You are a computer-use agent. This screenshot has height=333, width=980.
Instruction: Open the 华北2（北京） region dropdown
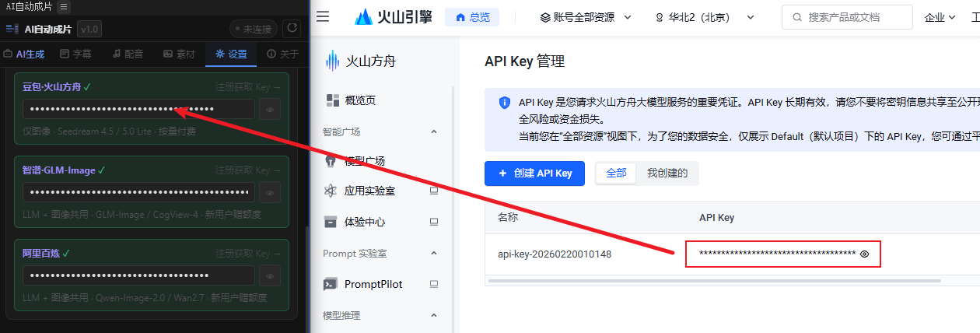click(x=705, y=16)
